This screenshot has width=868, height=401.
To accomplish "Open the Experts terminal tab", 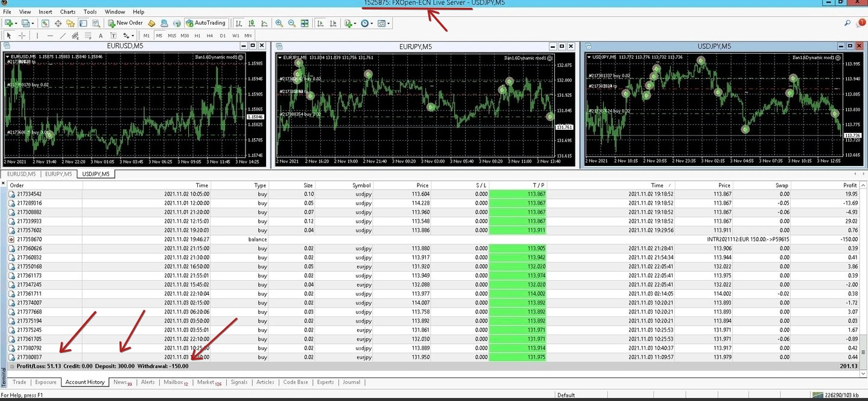I will tap(325, 382).
